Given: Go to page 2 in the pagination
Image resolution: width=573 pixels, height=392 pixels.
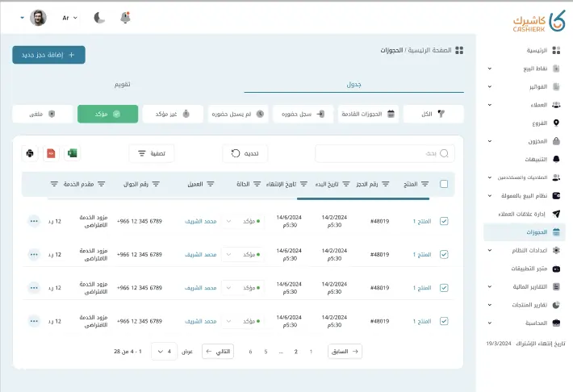Looking at the screenshot, I should click(295, 352).
